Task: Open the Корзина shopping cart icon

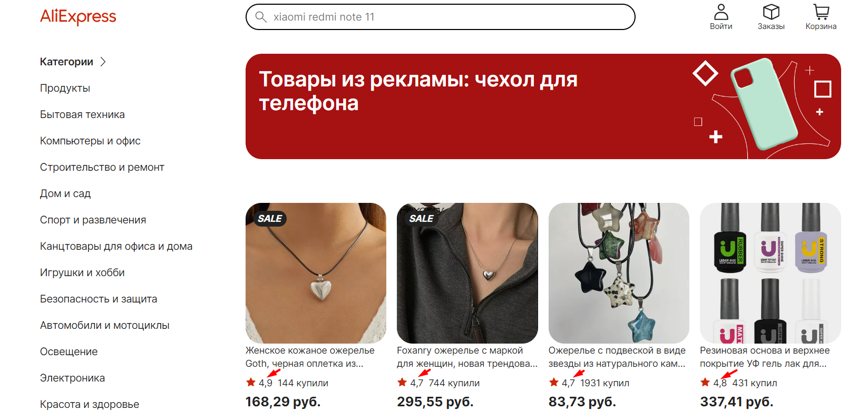Action: click(x=821, y=12)
